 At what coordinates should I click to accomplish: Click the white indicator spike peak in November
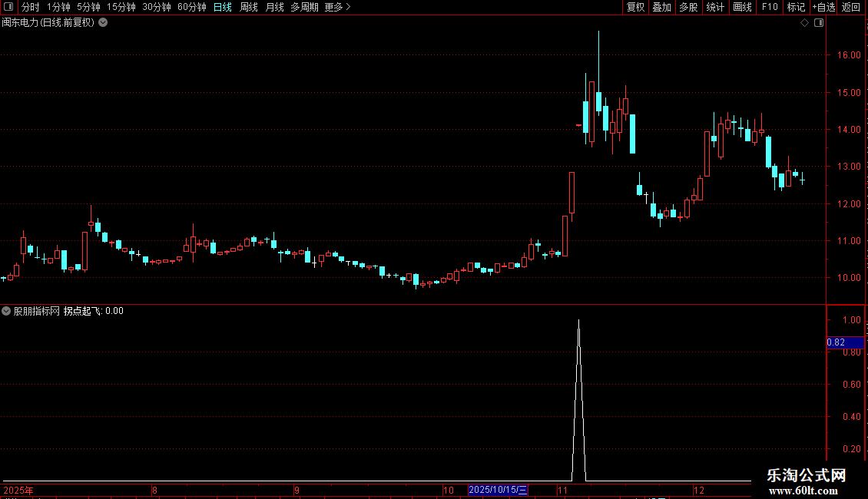pos(579,321)
